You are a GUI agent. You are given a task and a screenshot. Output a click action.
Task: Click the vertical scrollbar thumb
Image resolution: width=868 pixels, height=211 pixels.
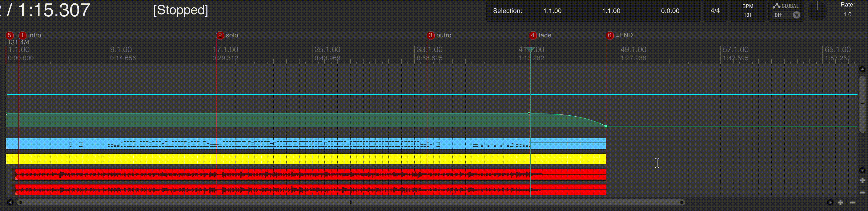(862, 104)
